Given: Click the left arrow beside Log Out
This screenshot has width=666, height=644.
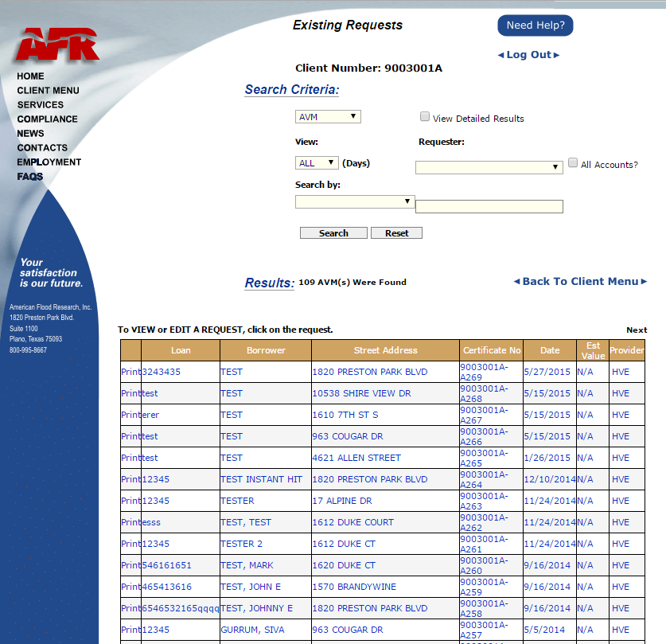Looking at the screenshot, I should pyautogui.click(x=502, y=54).
